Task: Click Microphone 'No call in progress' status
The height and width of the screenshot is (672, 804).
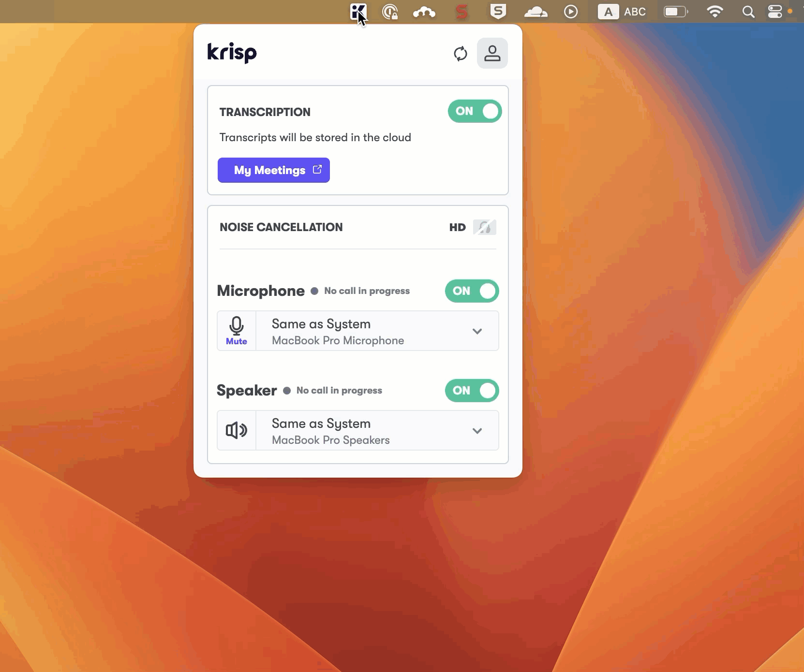Action: point(367,291)
